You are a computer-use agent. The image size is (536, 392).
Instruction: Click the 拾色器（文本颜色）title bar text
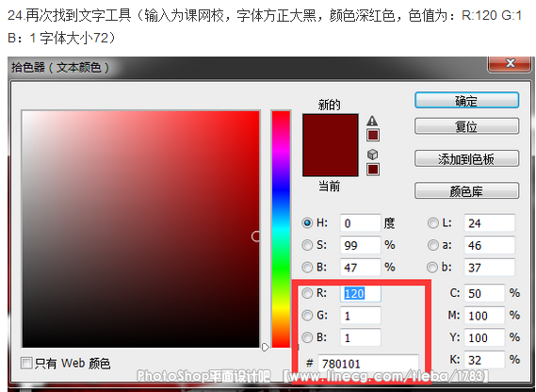click(x=60, y=68)
